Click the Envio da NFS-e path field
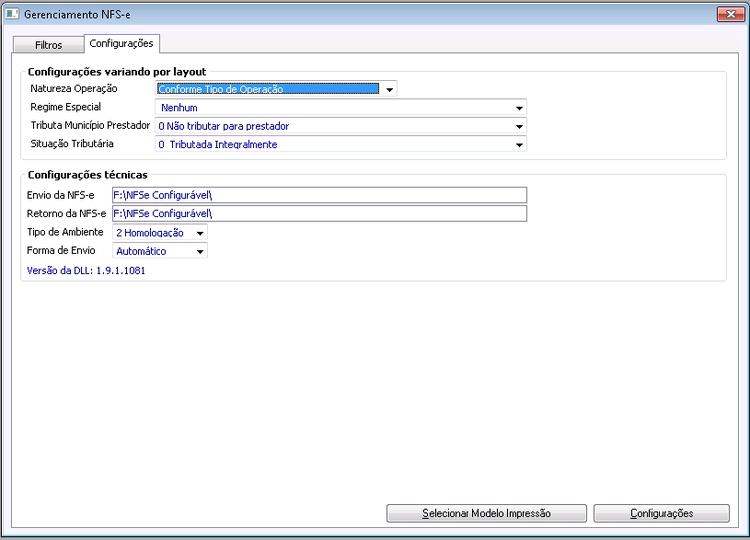The height and width of the screenshot is (540, 750). tap(318, 195)
